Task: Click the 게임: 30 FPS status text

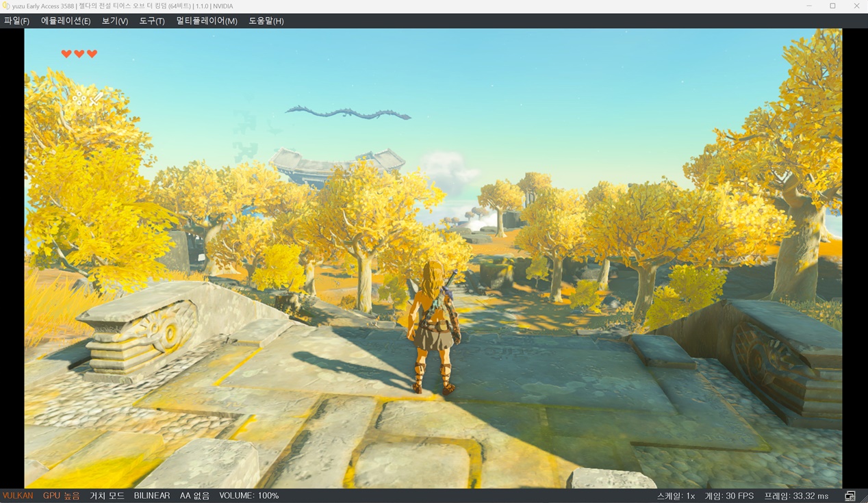Action: 729,495
